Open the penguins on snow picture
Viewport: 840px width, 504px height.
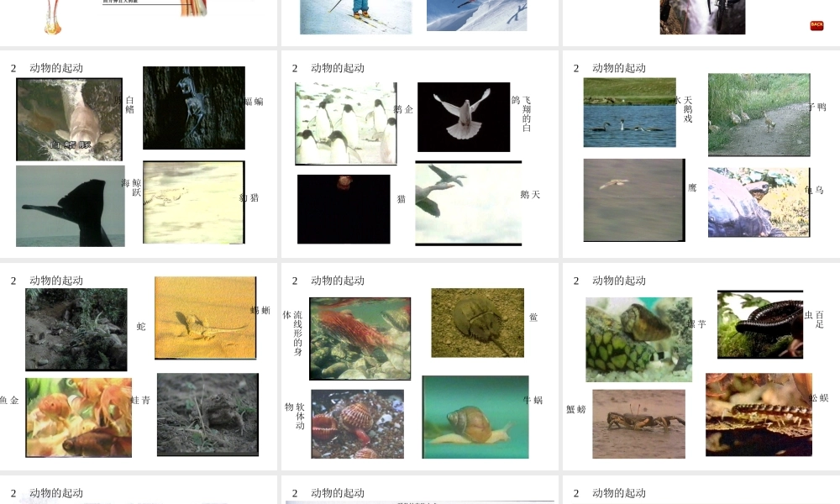345,123
